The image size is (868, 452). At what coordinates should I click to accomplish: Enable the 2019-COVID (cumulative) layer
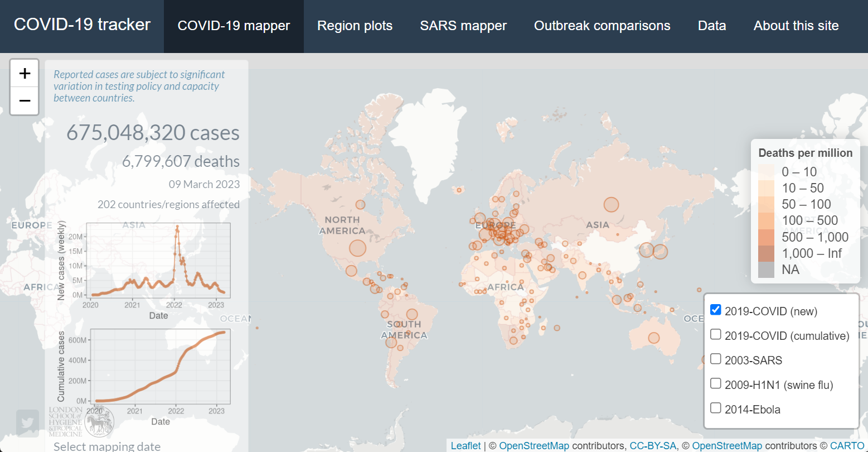[716, 335]
